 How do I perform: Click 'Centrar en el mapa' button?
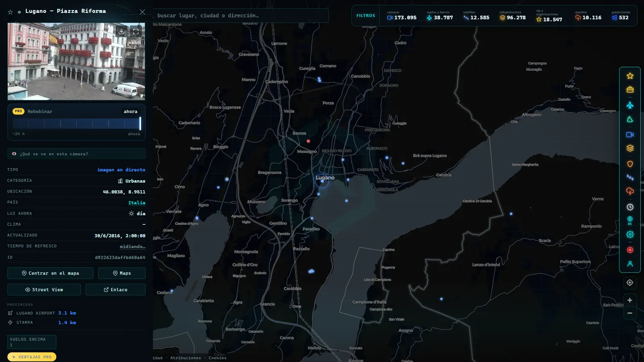tap(50, 273)
